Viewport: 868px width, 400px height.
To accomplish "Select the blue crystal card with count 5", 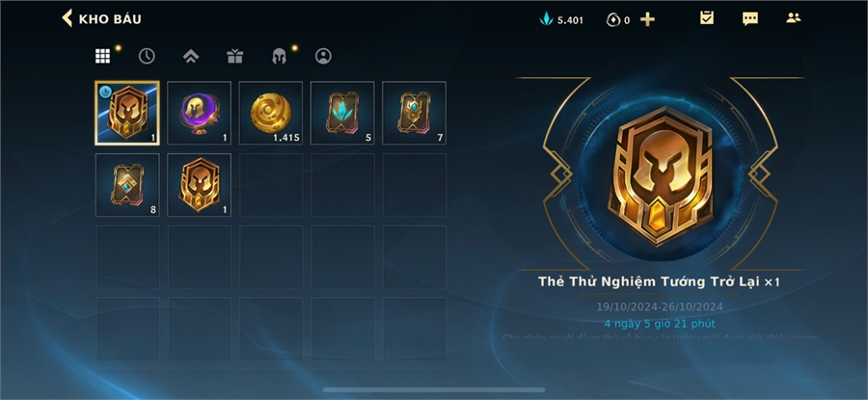I will tap(342, 113).
